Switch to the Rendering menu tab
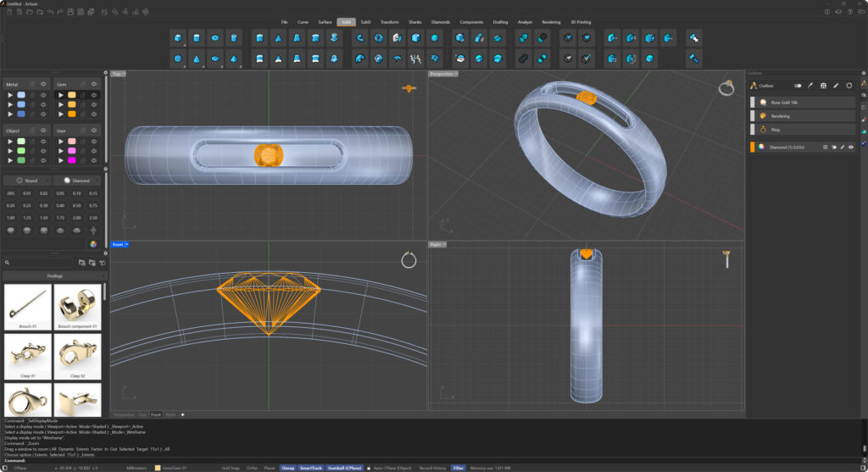 (x=551, y=22)
